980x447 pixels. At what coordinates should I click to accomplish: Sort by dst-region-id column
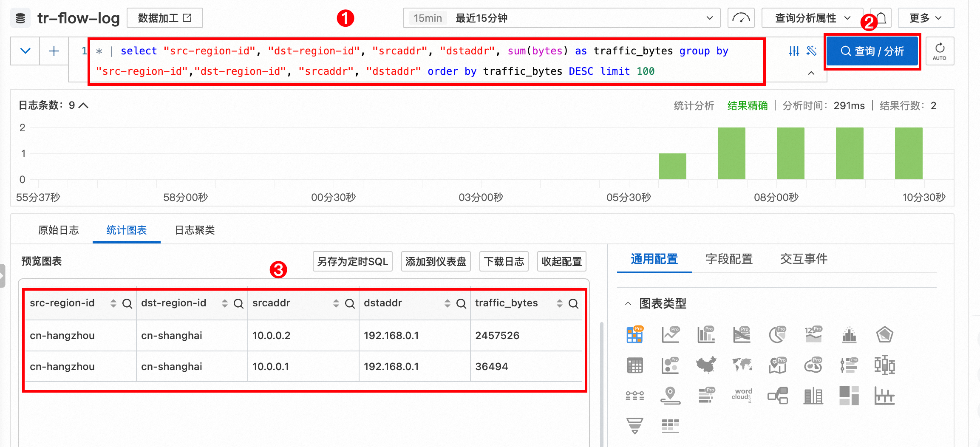point(224,303)
